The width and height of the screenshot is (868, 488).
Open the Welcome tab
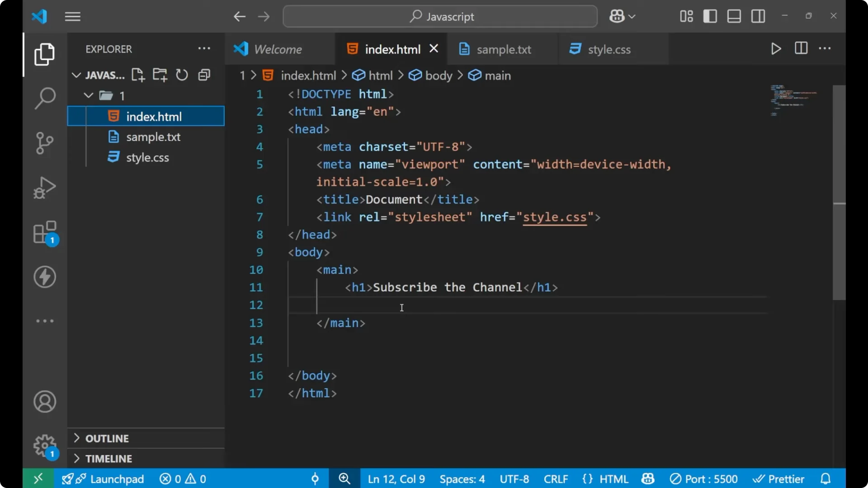tap(277, 49)
